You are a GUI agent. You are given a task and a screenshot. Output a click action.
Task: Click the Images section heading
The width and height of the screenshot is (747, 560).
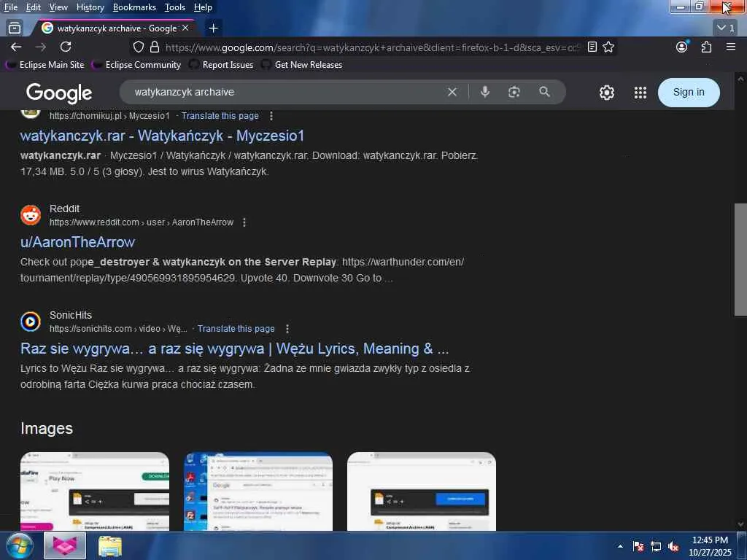click(47, 429)
